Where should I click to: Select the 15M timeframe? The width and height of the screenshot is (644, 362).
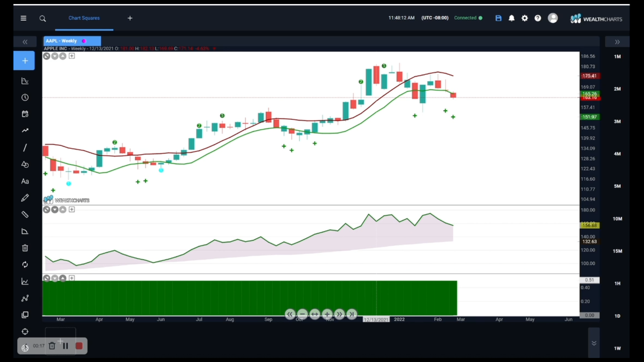coord(618,251)
